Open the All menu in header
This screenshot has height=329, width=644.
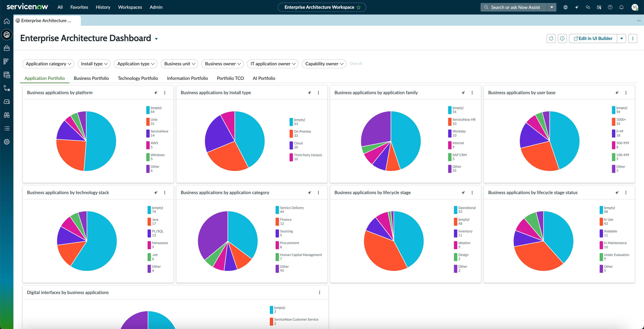(60, 7)
